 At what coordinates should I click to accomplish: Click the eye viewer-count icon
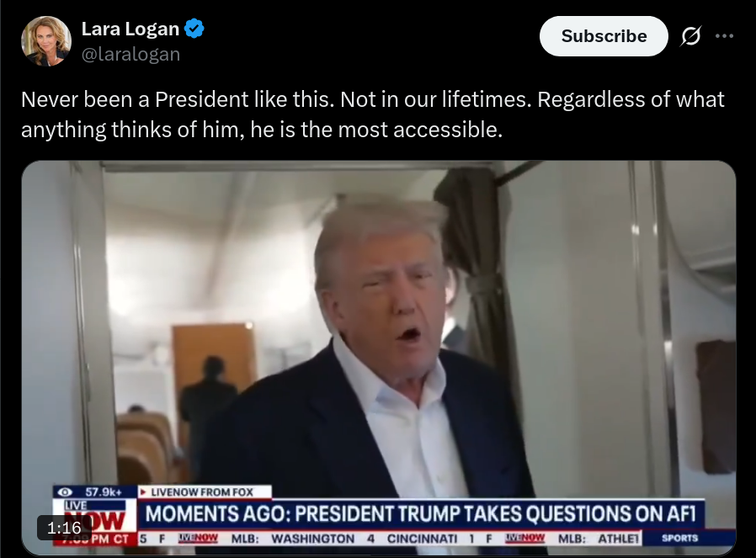point(65,492)
